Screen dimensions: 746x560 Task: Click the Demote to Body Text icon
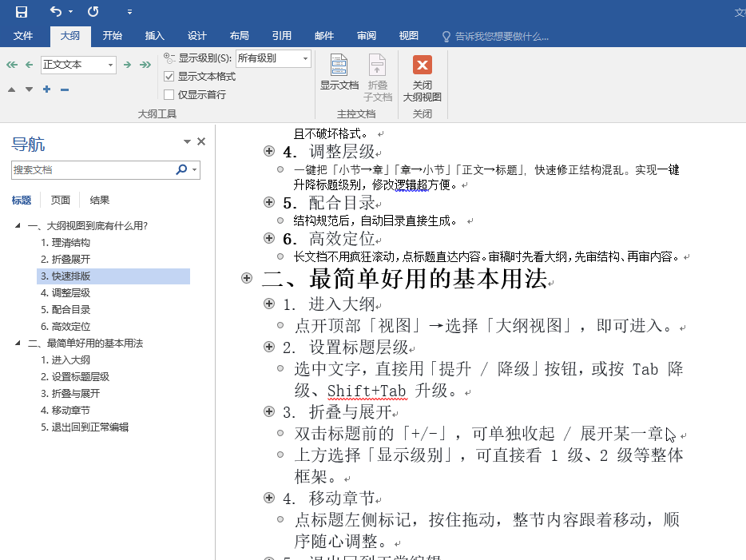tap(145, 65)
